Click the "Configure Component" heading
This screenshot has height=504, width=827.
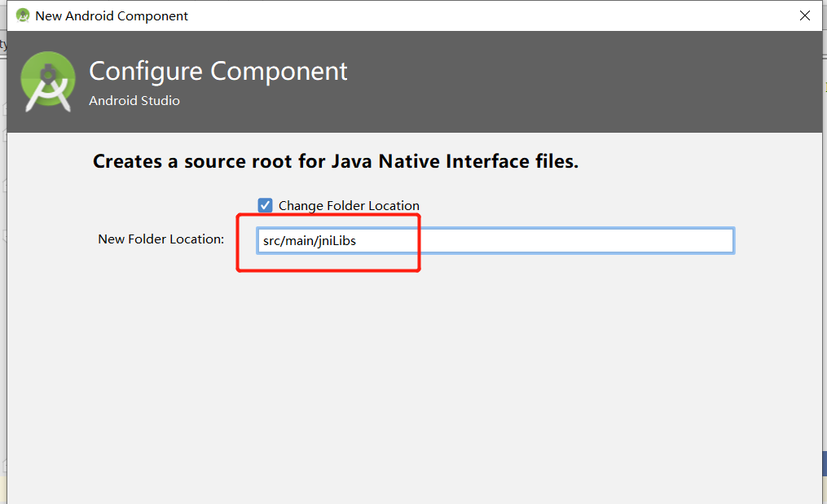218,72
